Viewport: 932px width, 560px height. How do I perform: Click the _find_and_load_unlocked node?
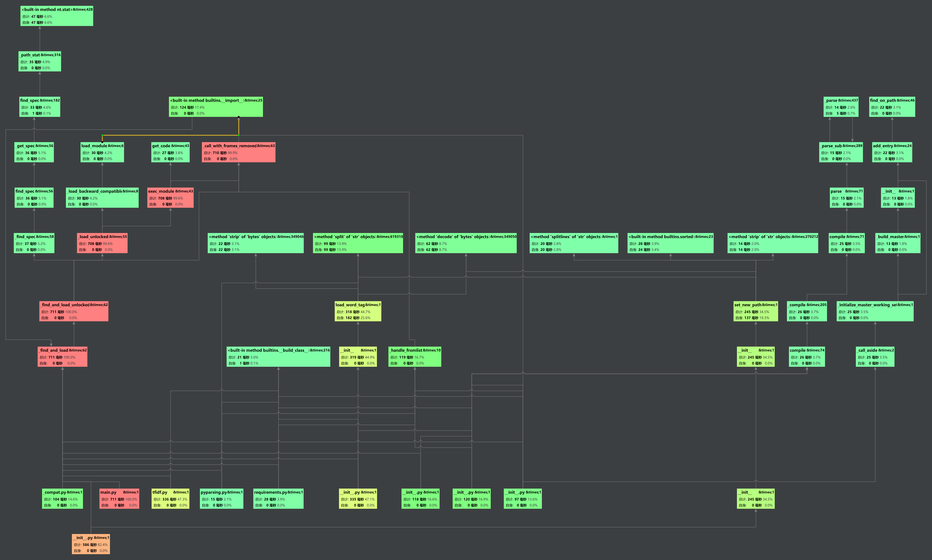tap(74, 311)
